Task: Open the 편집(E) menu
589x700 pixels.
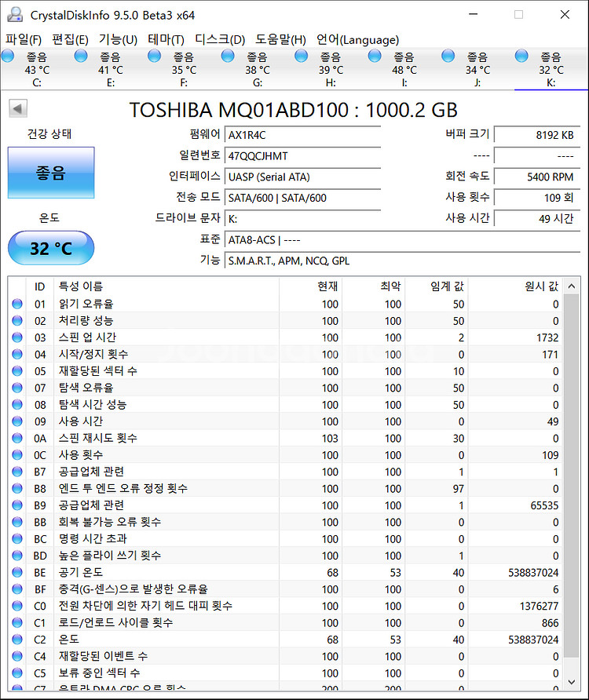Action: (x=70, y=40)
